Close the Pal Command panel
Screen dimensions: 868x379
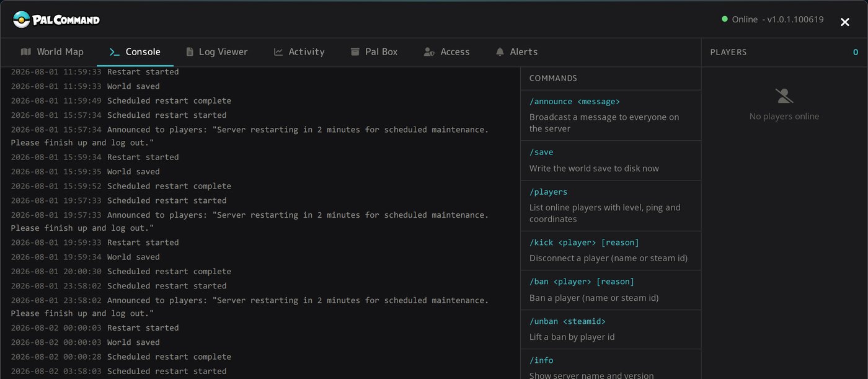click(844, 22)
